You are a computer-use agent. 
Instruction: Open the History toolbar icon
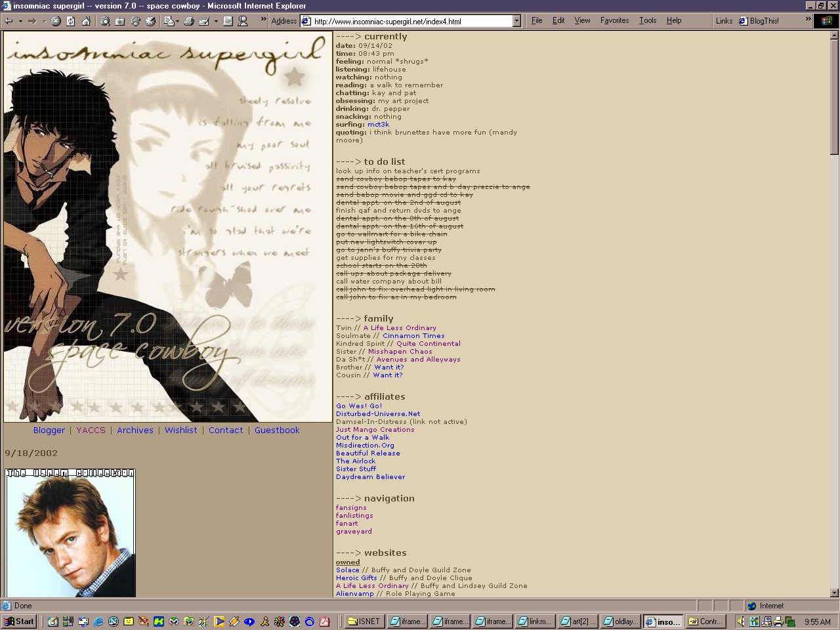pos(150,21)
